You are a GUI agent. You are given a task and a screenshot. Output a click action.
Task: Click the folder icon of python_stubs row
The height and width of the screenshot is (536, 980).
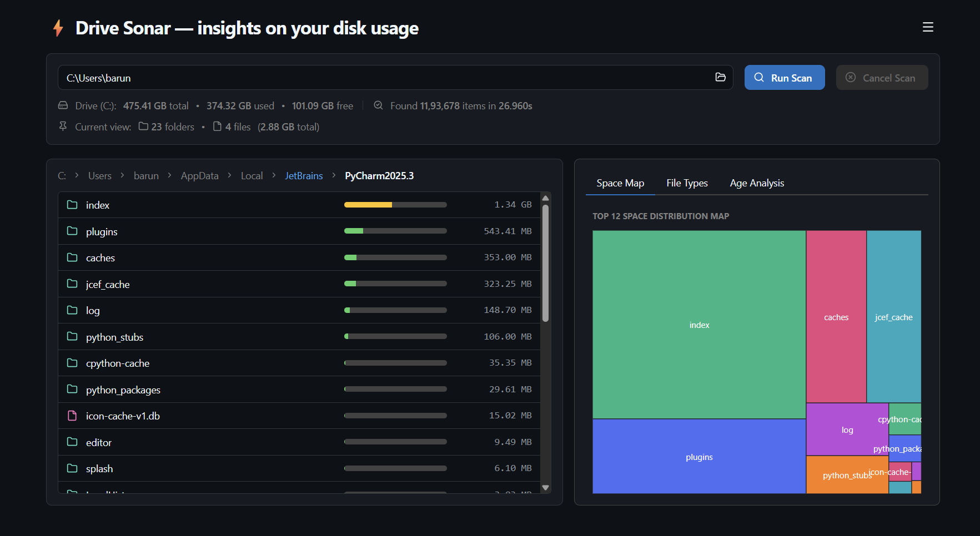[x=72, y=336]
